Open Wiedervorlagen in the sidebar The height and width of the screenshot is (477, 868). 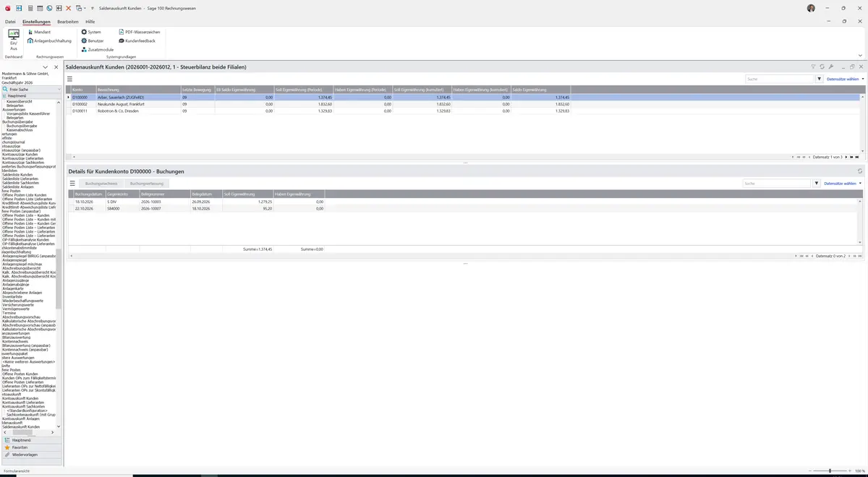(x=31, y=455)
